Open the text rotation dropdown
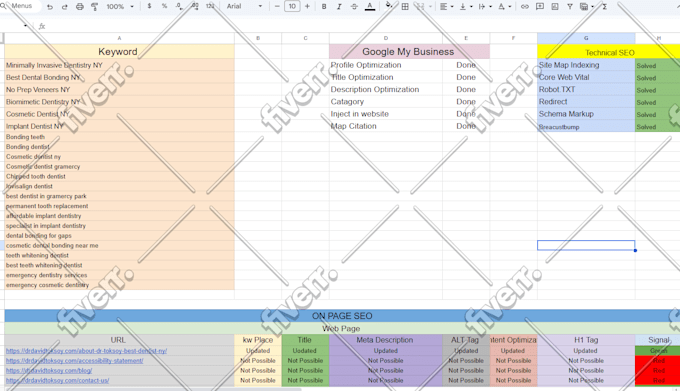This screenshot has width=680, height=391. point(504,7)
